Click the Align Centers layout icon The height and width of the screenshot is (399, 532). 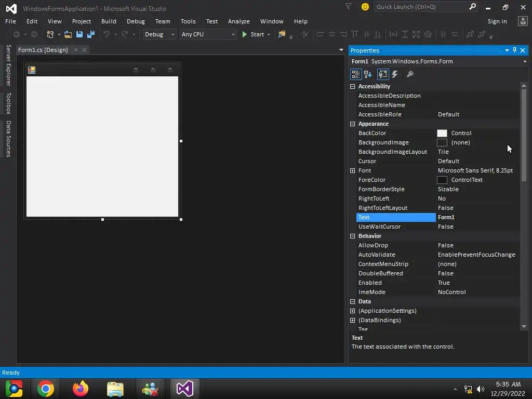pyautogui.click(x=332, y=34)
